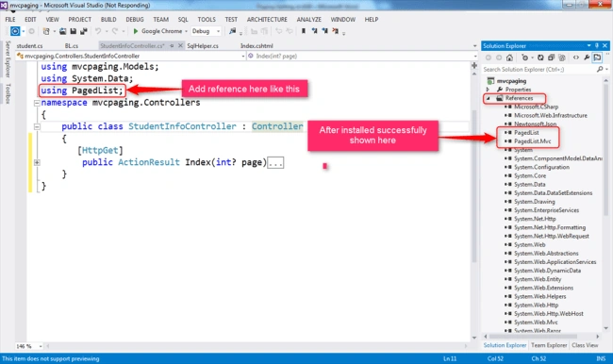Open the ANALYZE menu
This screenshot has height=364, width=613.
pyautogui.click(x=308, y=19)
